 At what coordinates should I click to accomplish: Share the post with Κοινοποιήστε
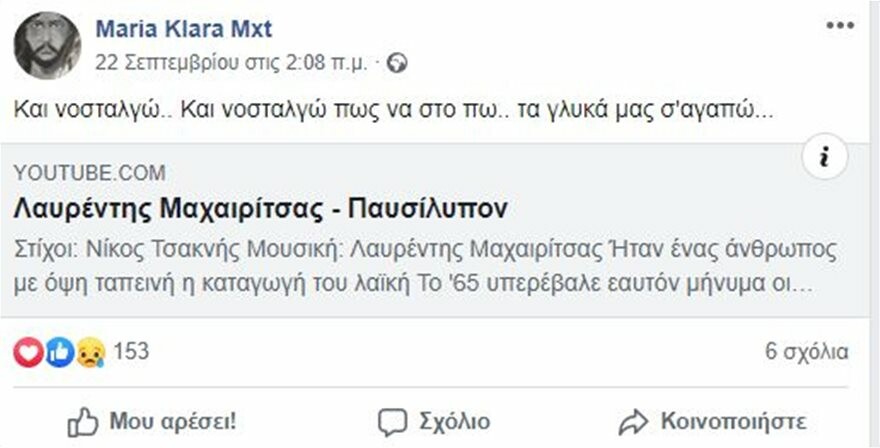[x=712, y=422]
